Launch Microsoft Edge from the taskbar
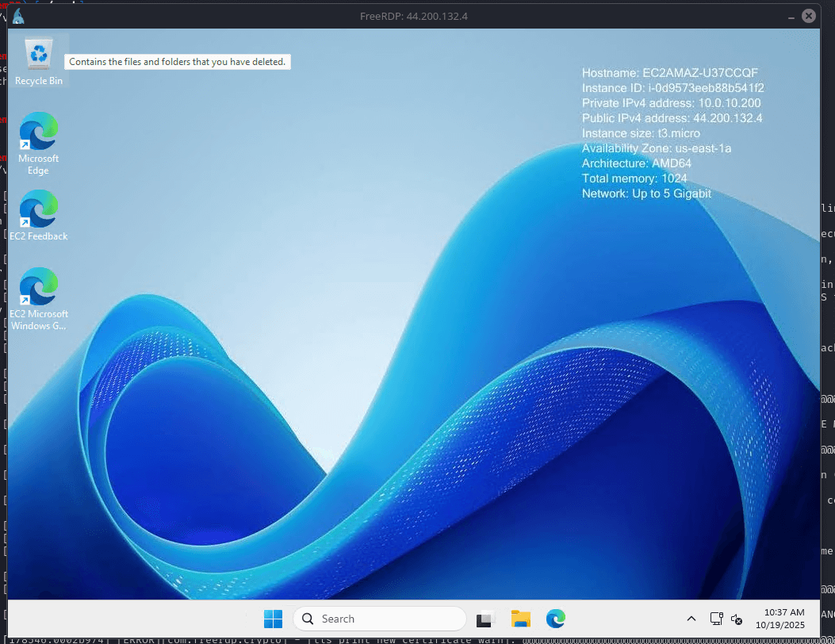 coord(555,619)
